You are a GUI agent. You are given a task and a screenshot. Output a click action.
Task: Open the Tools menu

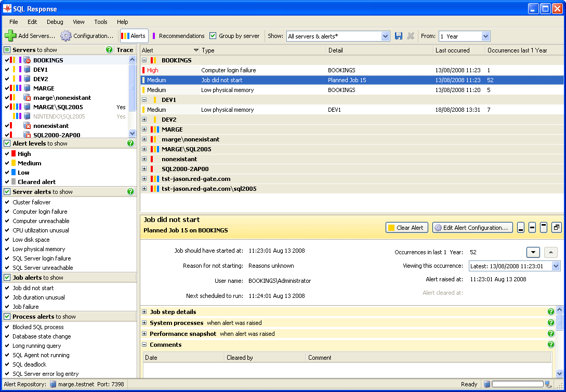[101, 22]
